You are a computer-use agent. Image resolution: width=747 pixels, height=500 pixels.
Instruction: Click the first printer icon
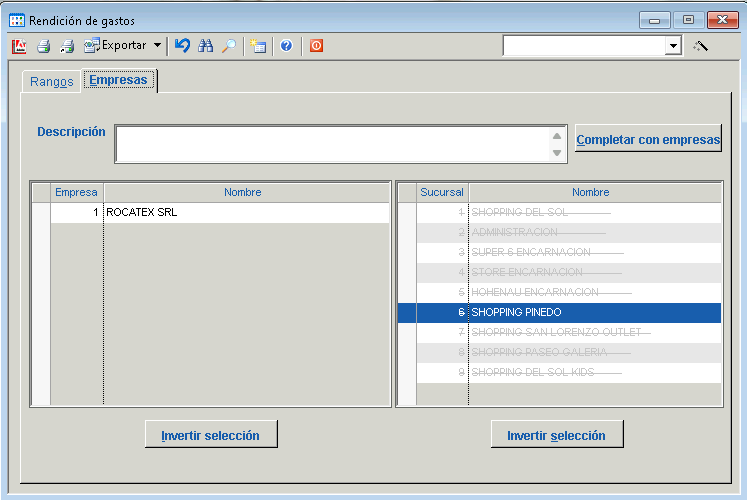[x=43, y=46]
